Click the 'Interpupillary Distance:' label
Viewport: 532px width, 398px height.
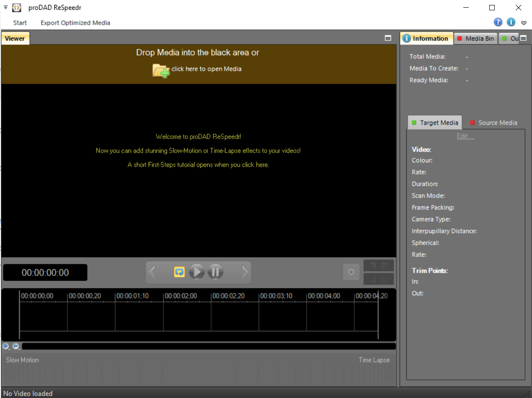click(x=444, y=231)
